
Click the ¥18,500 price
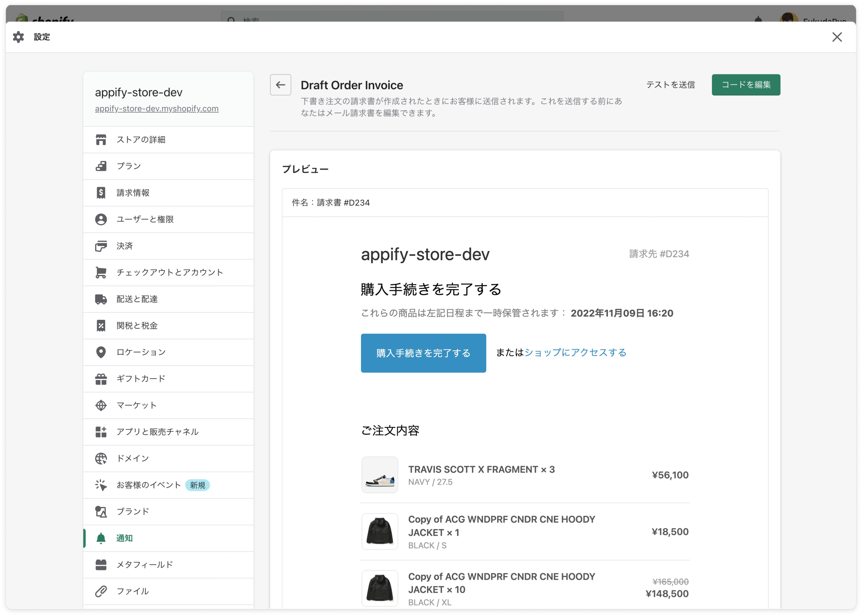tap(670, 532)
